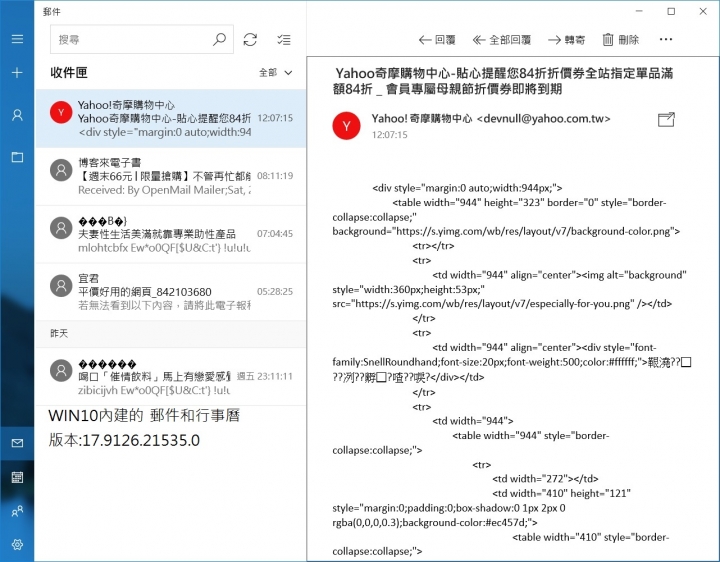Open the accounts person icon

point(17,115)
